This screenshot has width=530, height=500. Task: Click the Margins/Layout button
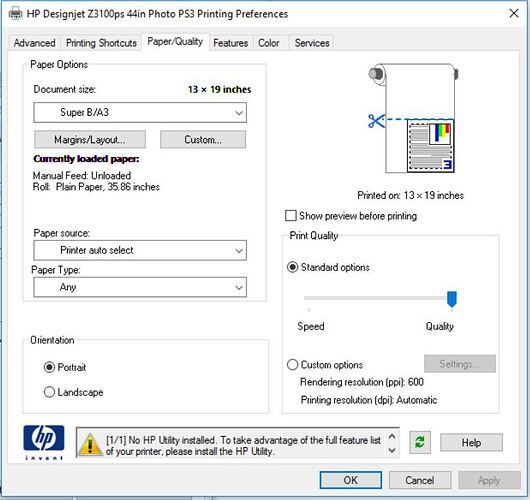90,140
